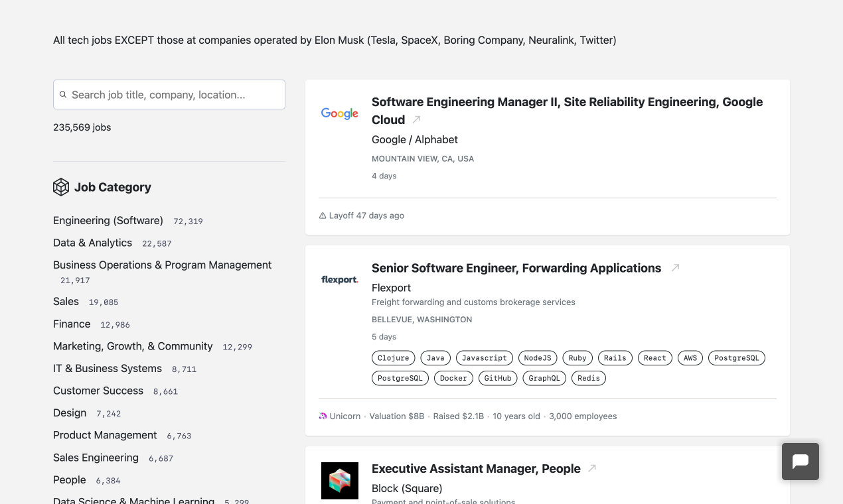Filter by IT & Business Systems
Screen dimensions: 843x504
coord(108,368)
